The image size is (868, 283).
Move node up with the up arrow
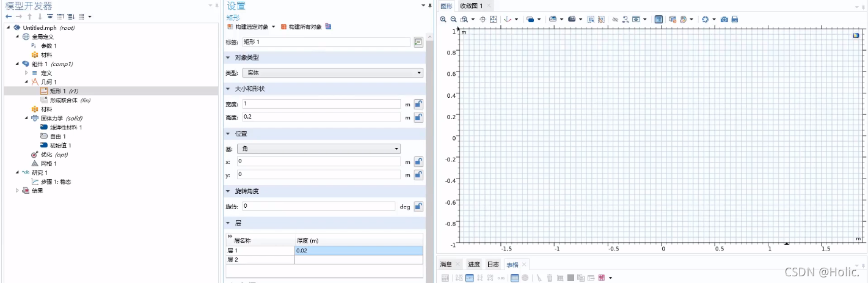[x=29, y=17]
